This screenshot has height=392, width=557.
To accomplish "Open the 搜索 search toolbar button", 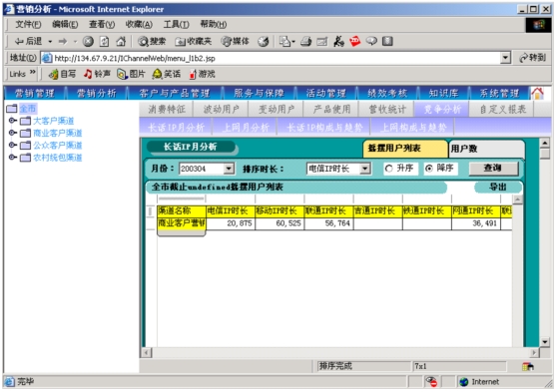I will (x=152, y=42).
